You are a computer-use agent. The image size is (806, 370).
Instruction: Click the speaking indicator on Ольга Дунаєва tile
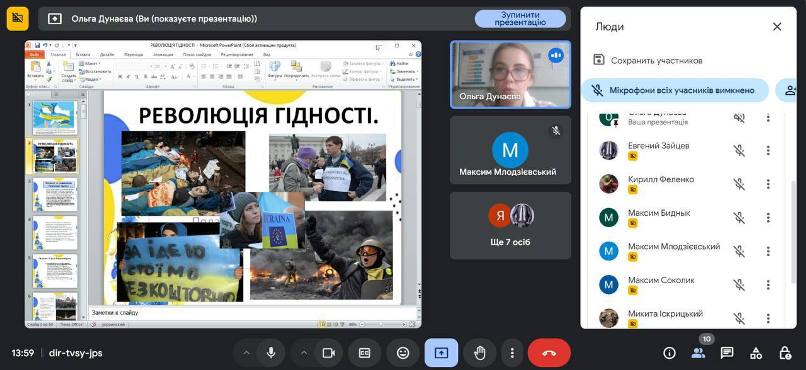point(556,55)
